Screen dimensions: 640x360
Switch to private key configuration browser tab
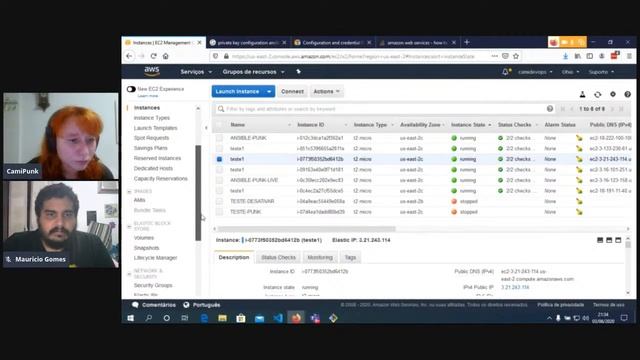tap(248, 42)
